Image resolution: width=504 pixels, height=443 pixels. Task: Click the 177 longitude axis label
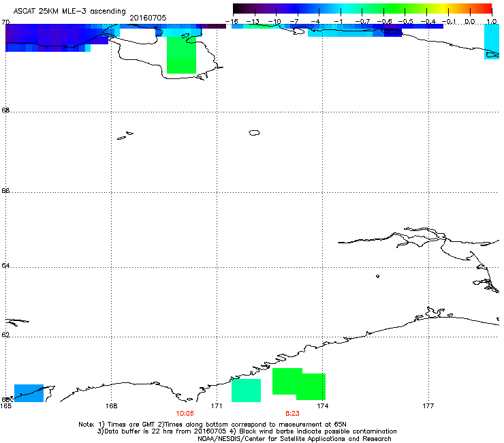pos(428,406)
